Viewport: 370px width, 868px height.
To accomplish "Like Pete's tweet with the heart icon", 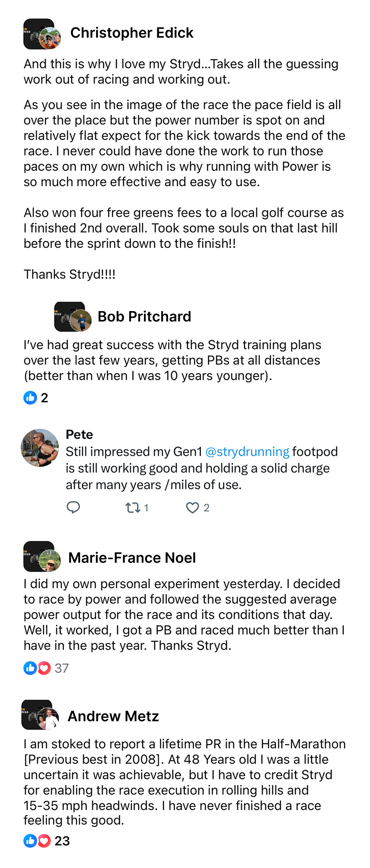I will [x=192, y=507].
